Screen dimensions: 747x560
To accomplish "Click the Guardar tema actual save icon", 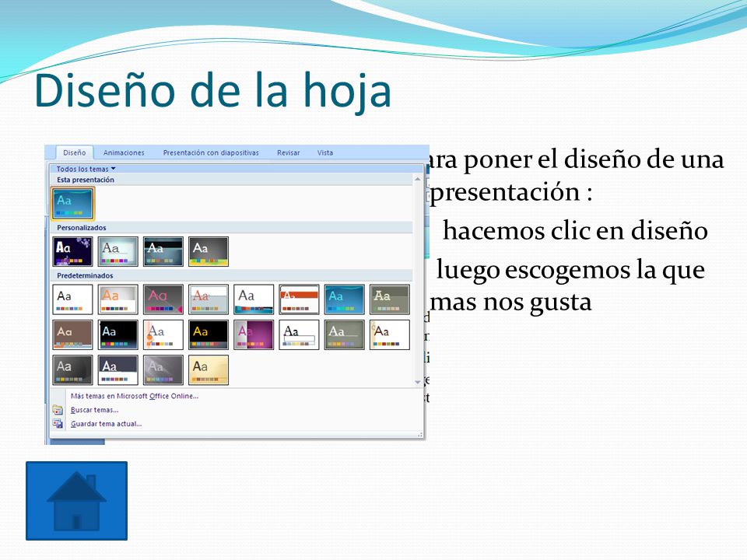I will coord(58,424).
